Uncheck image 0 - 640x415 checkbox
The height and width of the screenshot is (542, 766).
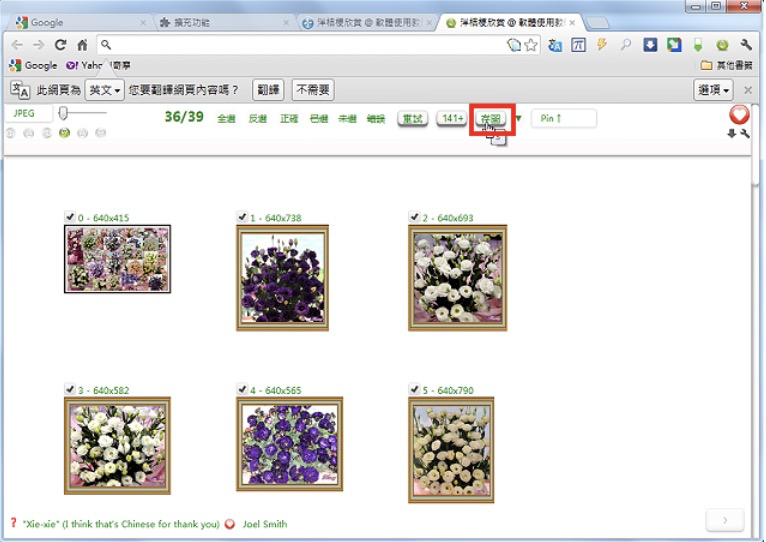tap(69, 217)
